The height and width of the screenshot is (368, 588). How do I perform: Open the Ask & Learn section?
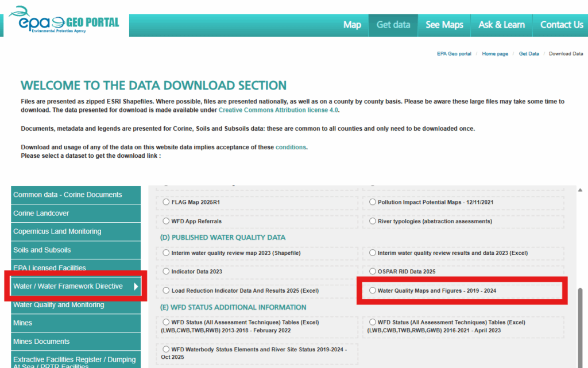tap(501, 25)
